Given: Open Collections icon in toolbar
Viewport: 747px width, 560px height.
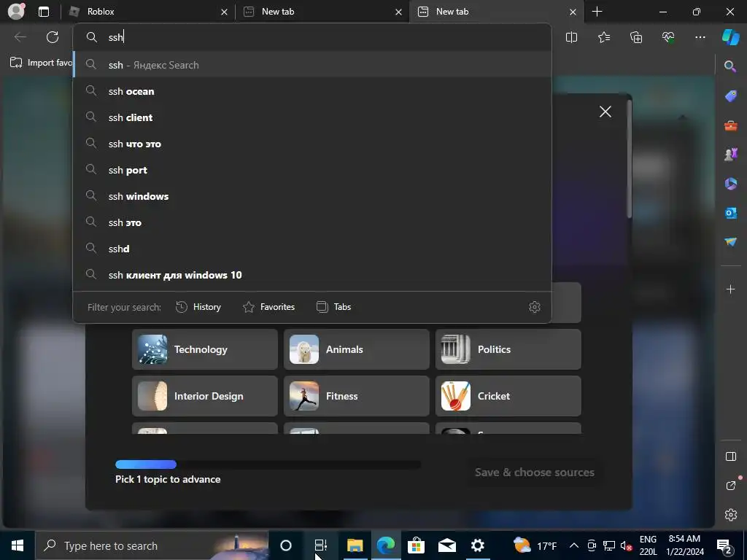Looking at the screenshot, I should pyautogui.click(x=636, y=37).
